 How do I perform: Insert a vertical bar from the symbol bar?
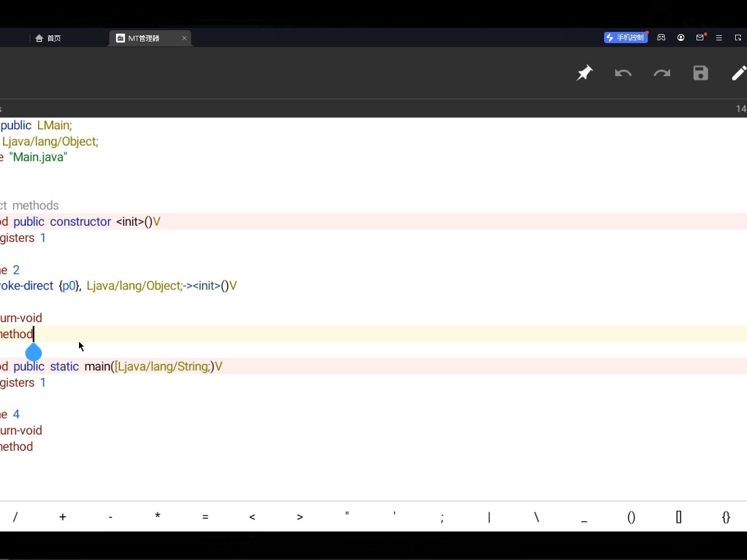pos(489,517)
